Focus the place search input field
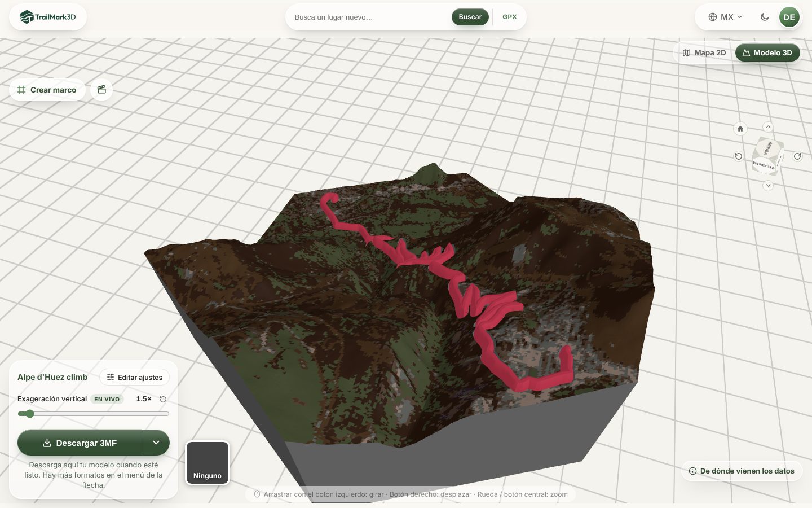Image resolution: width=812 pixels, height=508 pixels. tap(370, 17)
